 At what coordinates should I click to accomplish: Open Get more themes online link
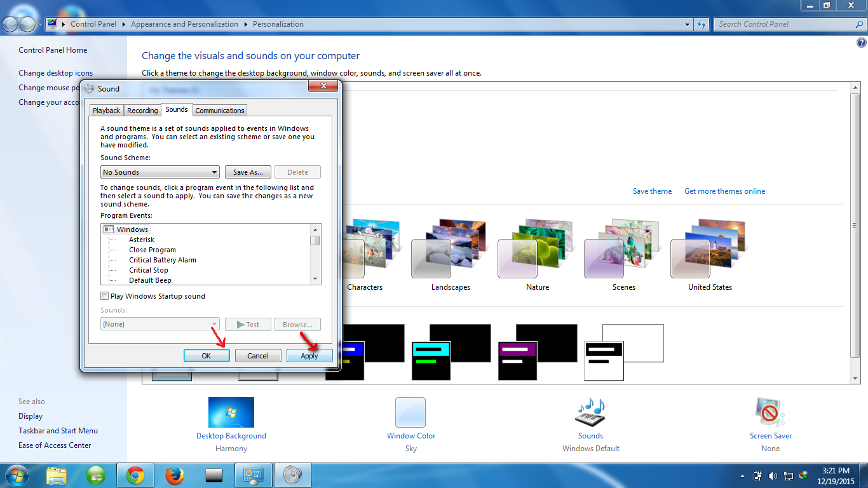point(724,191)
